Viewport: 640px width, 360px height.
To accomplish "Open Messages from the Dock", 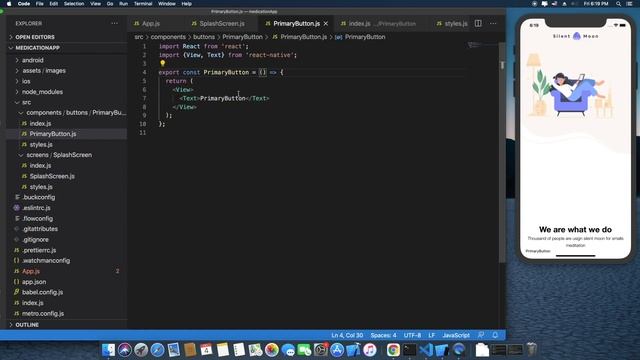I will click(x=288, y=350).
